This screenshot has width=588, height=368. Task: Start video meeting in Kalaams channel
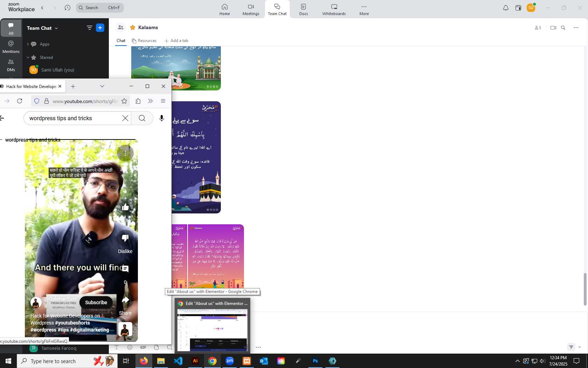pyautogui.click(x=553, y=28)
